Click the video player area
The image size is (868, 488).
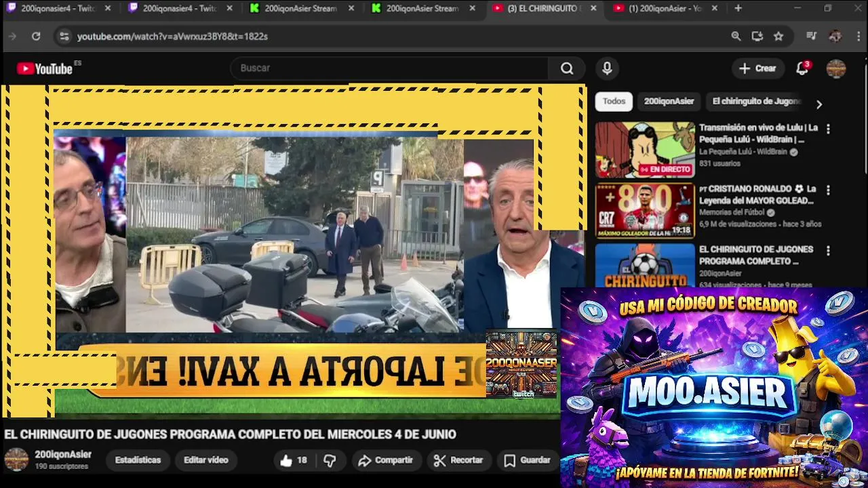pyautogui.click(x=293, y=251)
